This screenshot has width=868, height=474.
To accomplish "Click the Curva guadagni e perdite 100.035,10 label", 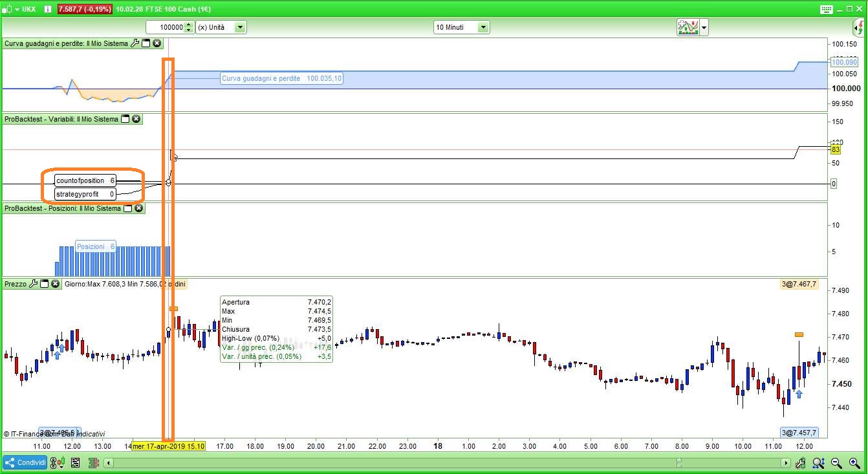I will pos(282,78).
